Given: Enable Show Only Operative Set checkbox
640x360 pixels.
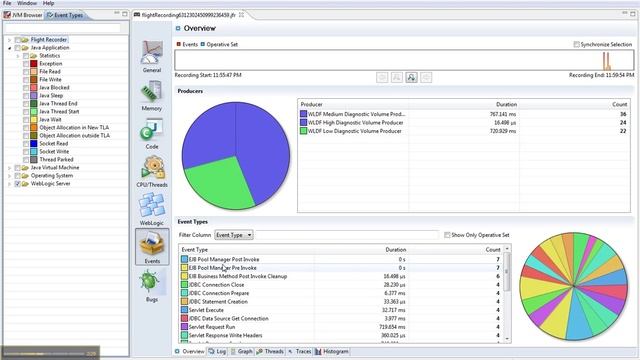Looking at the screenshot, I should (447, 235).
